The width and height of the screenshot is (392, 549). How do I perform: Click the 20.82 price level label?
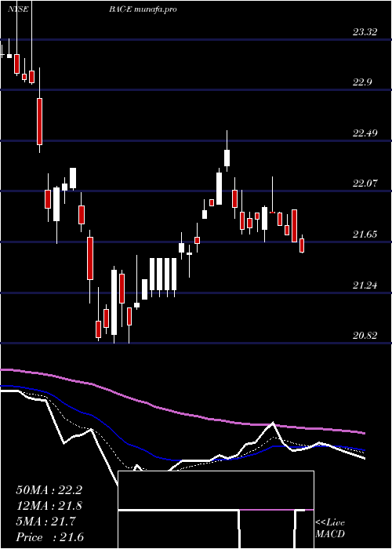click(x=365, y=336)
